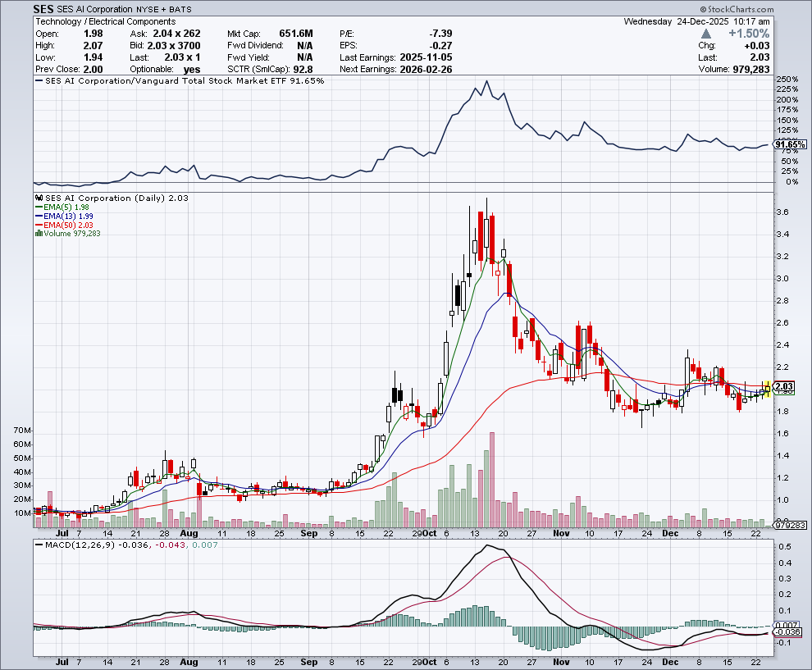This screenshot has width=812, height=670.
Task: Click the EMA(13) 1.99 legend entry
Action: pyautogui.click(x=64, y=216)
